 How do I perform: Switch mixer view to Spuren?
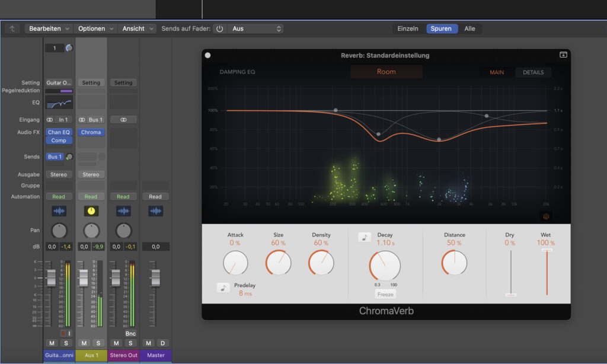441,28
